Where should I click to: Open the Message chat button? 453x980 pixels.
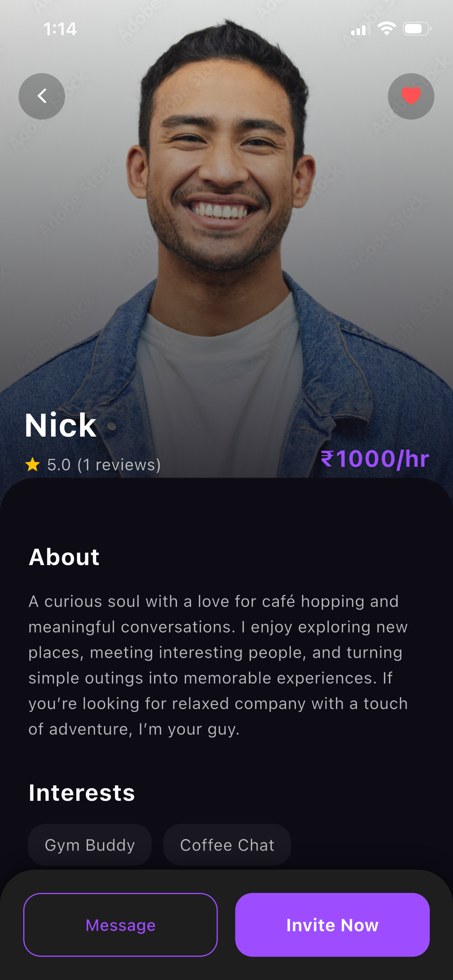click(120, 925)
